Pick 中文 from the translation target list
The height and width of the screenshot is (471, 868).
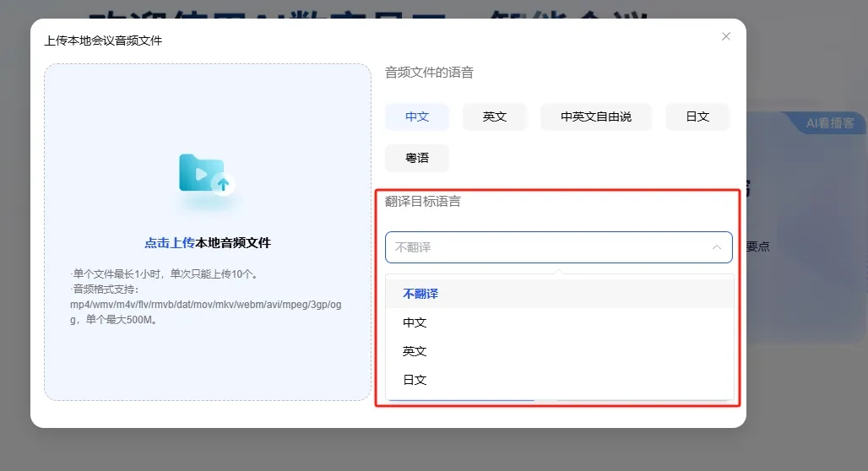pyautogui.click(x=415, y=322)
